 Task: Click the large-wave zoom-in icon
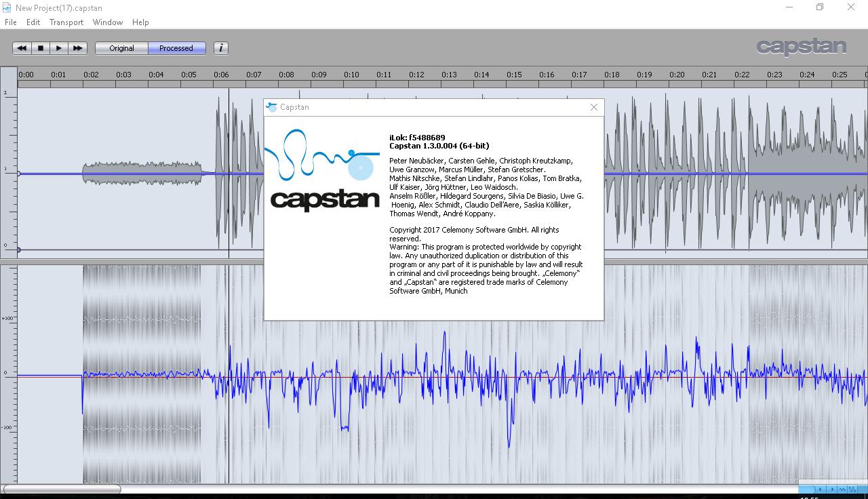click(x=853, y=489)
